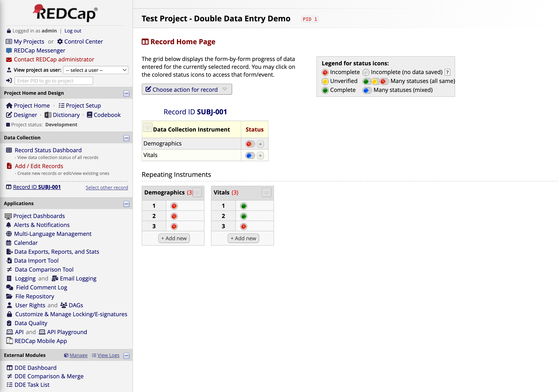The height and width of the screenshot is (392, 558).
Task: Click the Calendar icon in Applications
Action: point(9,243)
